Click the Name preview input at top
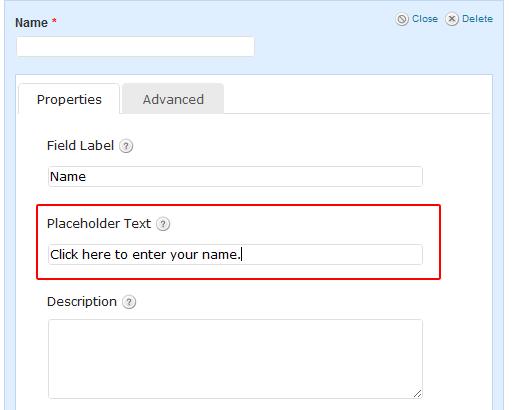520x410 pixels. (x=135, y=47)
